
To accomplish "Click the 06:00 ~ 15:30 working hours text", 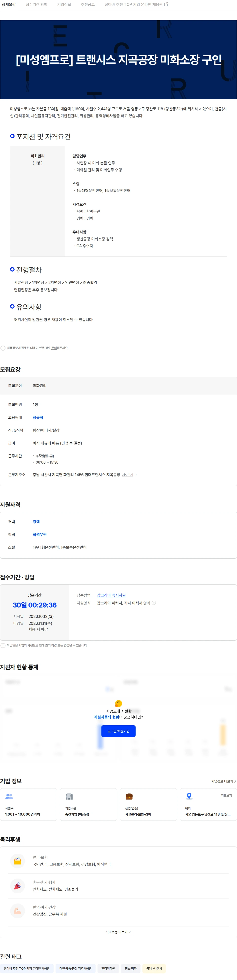I will click(x=47, y=462).
